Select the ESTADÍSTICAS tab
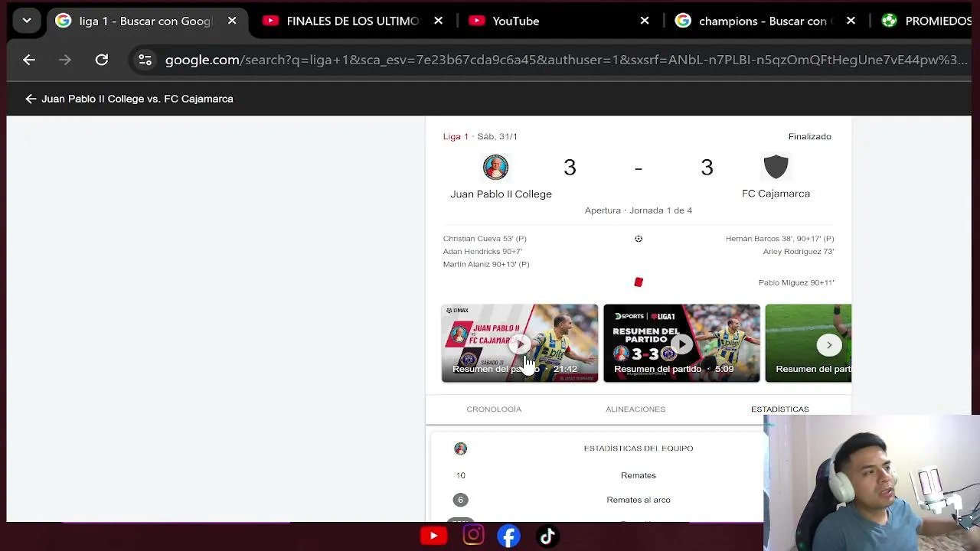980x551 pixels. [779, 409]
